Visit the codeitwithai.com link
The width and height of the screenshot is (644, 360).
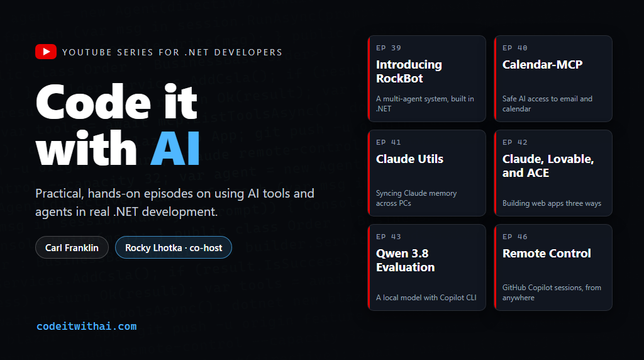click(x=87, y=326)
